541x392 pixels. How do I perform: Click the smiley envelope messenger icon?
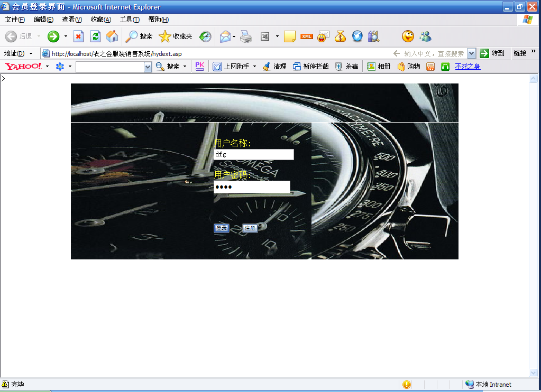click(323, 36)
